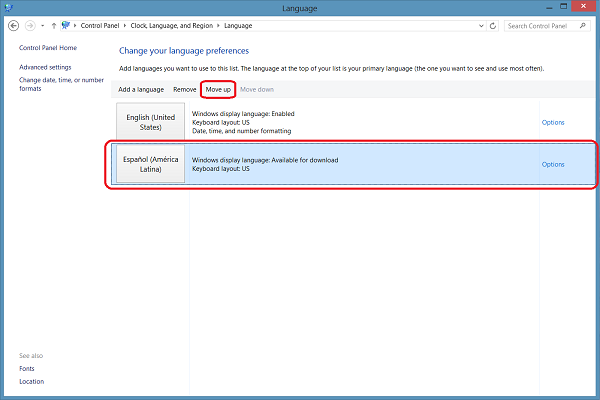Open Control Panel Home link
The image size is (600, 400).
coord(48,48)
